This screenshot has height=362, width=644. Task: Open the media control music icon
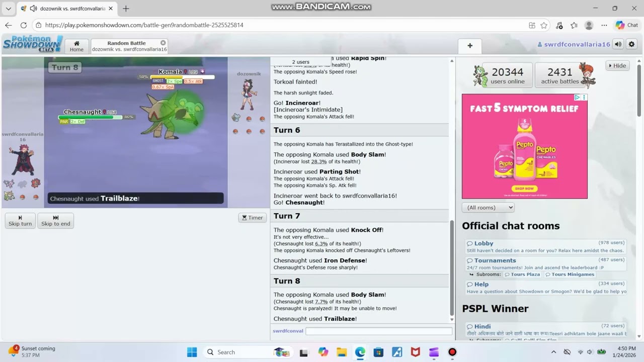559,25
